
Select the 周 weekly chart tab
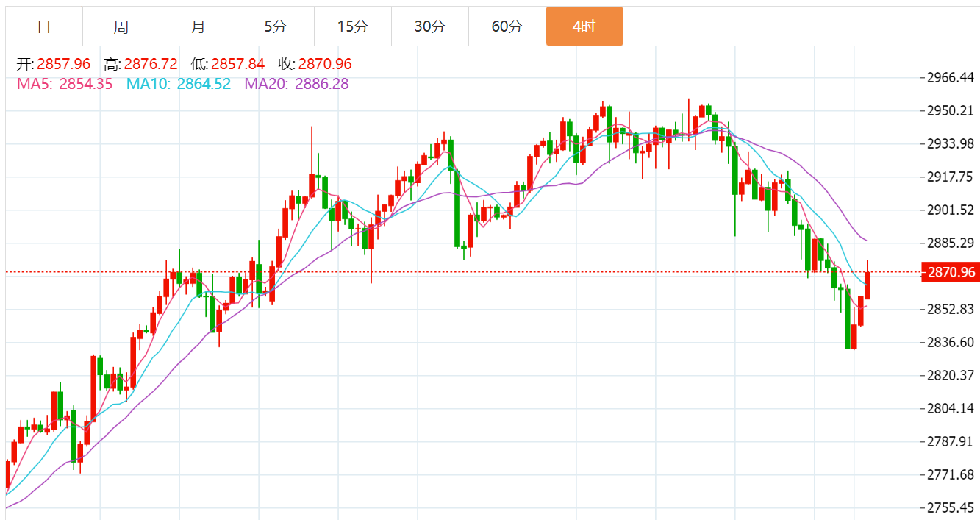(x=121, y=27)
